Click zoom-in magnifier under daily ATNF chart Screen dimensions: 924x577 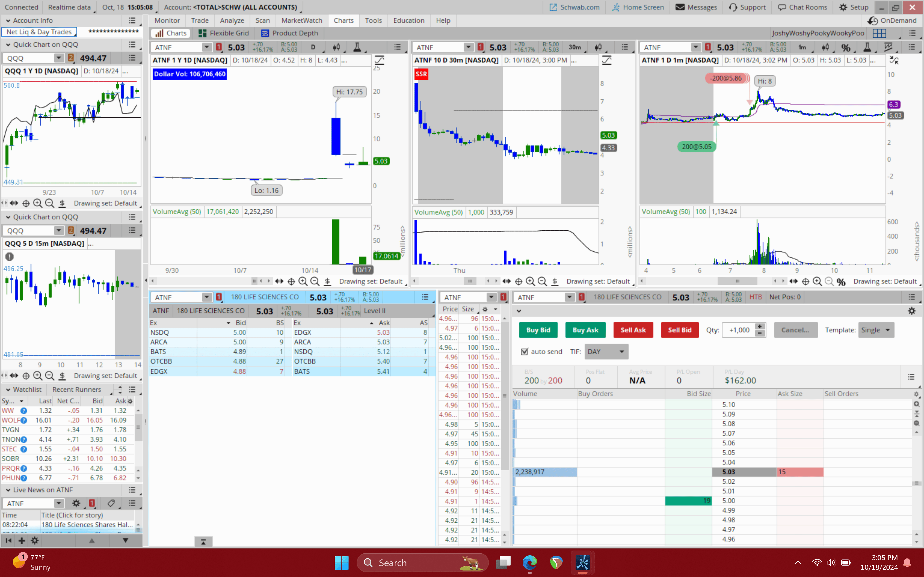tap(303, 281)
